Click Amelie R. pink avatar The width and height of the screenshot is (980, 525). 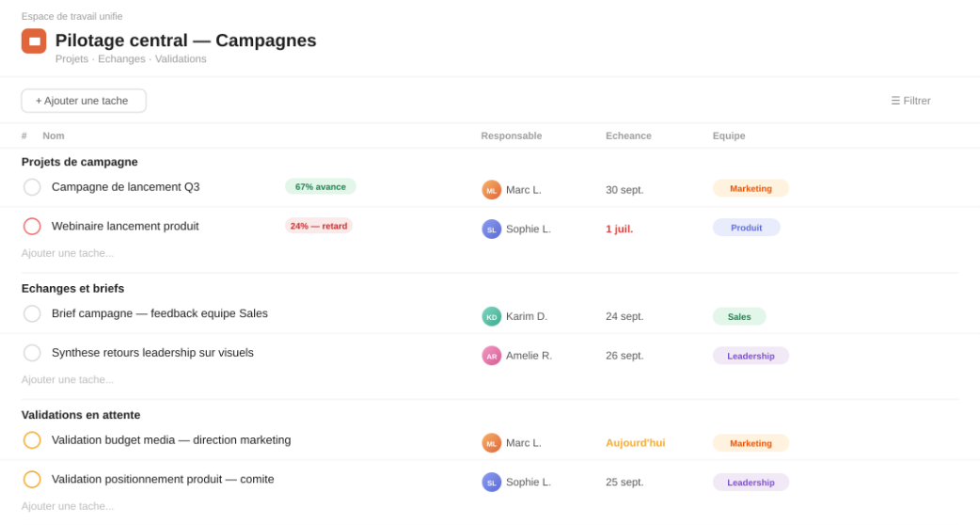(x=492, y=357)
